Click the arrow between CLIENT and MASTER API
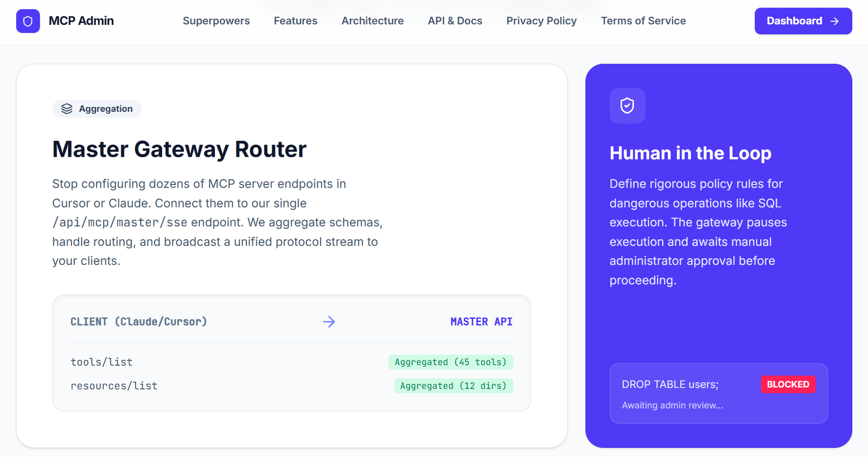 (x=329, y=322)
